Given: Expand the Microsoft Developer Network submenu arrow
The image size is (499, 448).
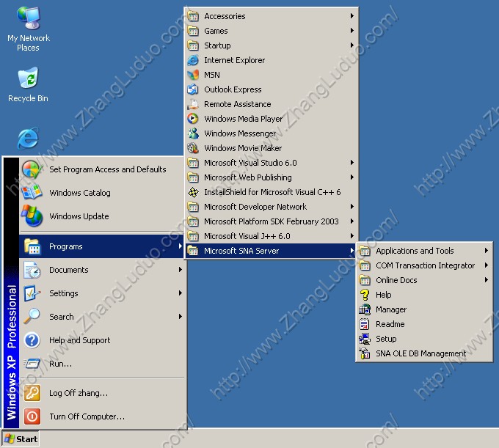Looking at the screenshot, I should coord(352,207).
